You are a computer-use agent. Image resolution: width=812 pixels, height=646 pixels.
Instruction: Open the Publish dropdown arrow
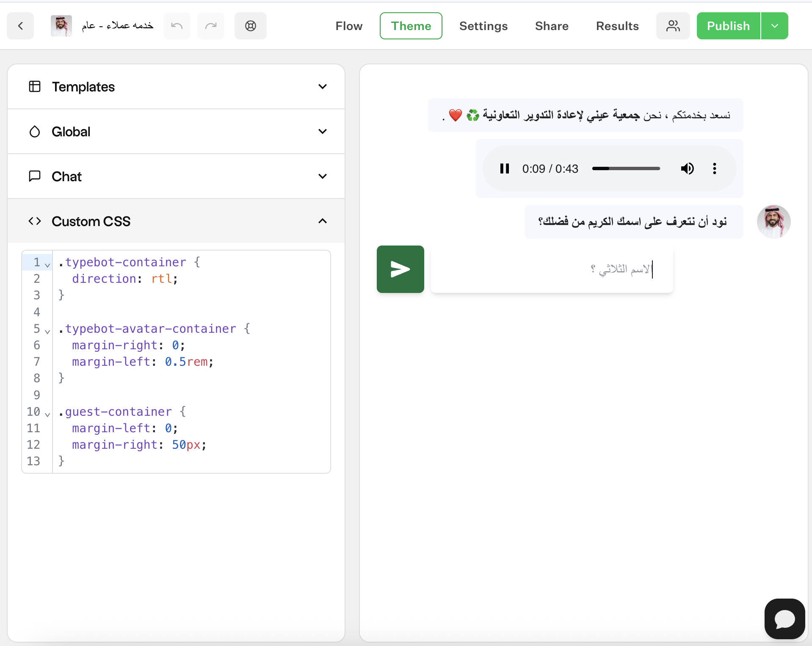[775, 26]
